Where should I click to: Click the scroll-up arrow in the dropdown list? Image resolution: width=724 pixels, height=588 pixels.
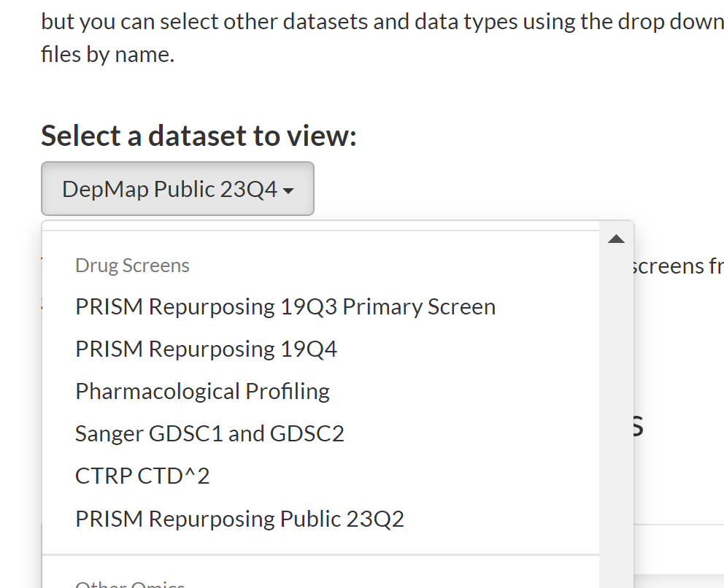coord(616,239)
